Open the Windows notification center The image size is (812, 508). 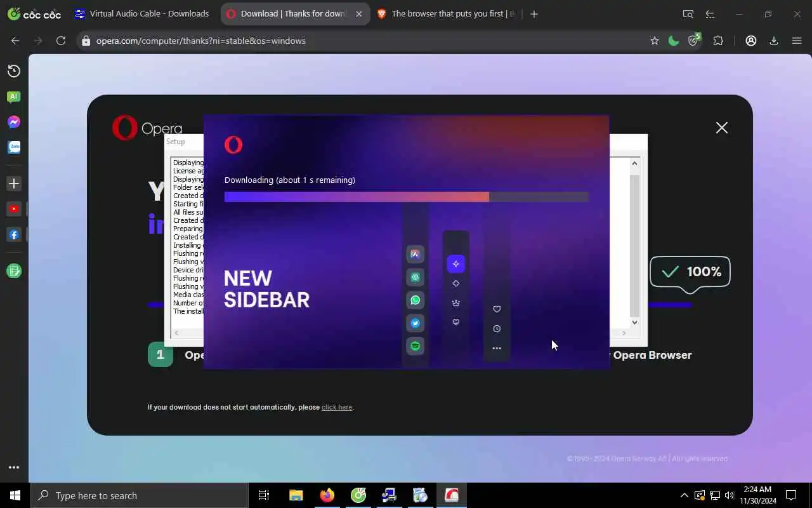coord(791,495)
